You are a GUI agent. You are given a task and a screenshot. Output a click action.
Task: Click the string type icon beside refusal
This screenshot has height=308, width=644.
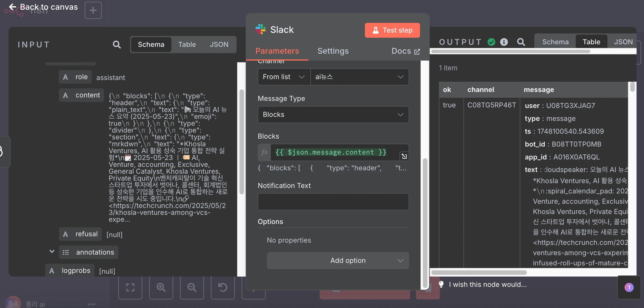pos(65,234)
